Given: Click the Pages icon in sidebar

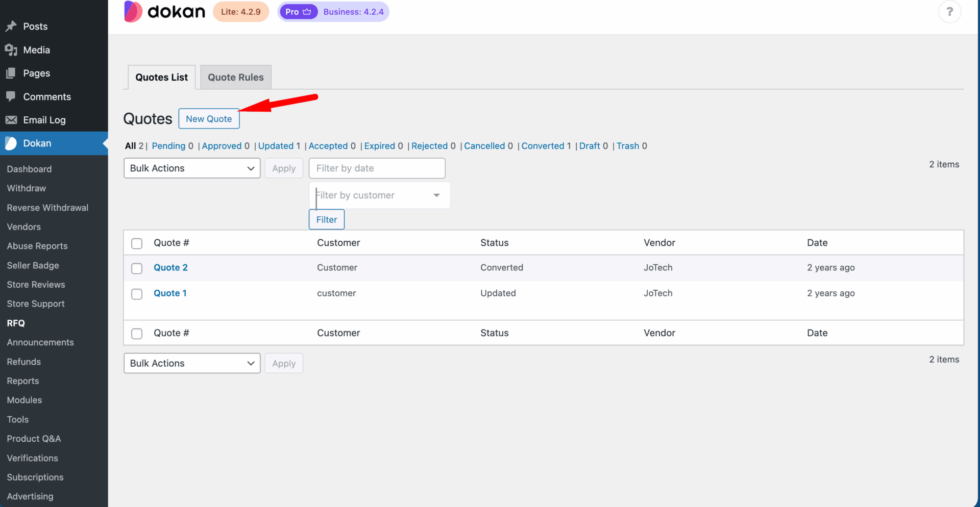Looking at the screenshot, I should pos(11,73).
